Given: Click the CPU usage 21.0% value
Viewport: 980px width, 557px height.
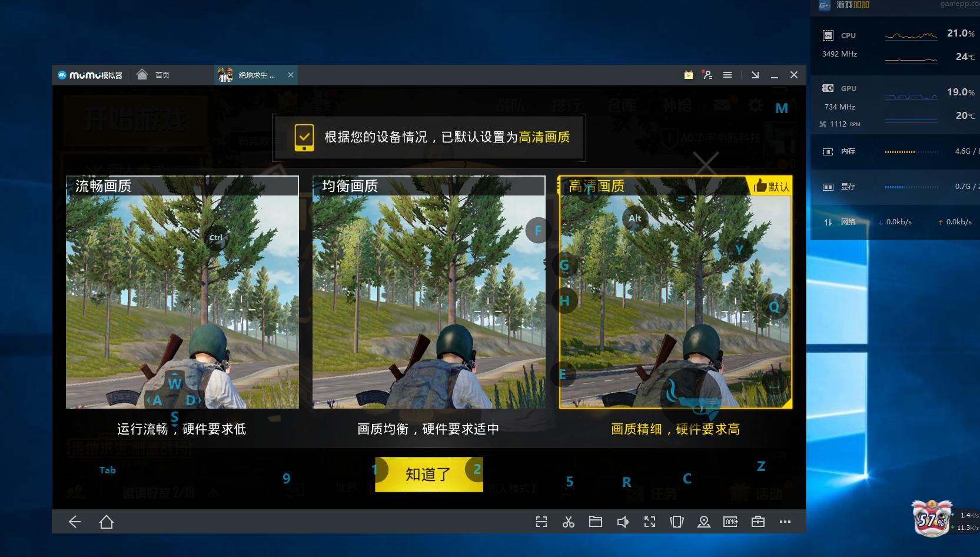Looking at the screenshot, I should [961, 34].
